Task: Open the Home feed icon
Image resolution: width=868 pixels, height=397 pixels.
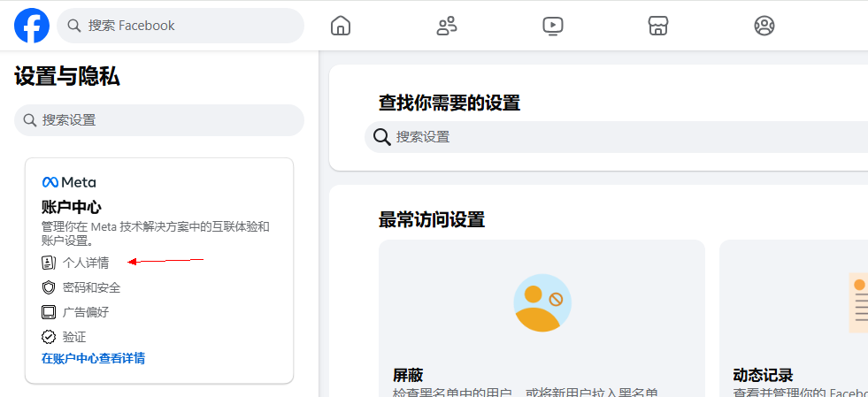Action: [x=341, y=26]
